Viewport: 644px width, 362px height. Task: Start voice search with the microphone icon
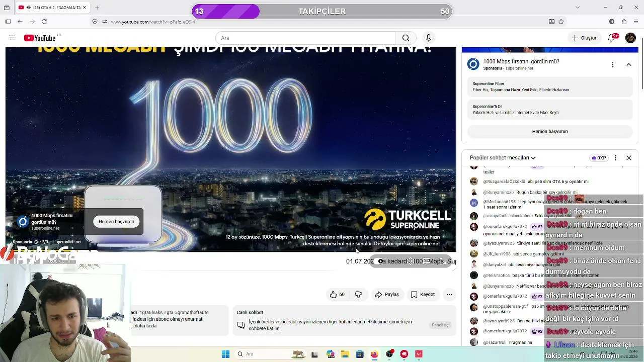[429, 38]
